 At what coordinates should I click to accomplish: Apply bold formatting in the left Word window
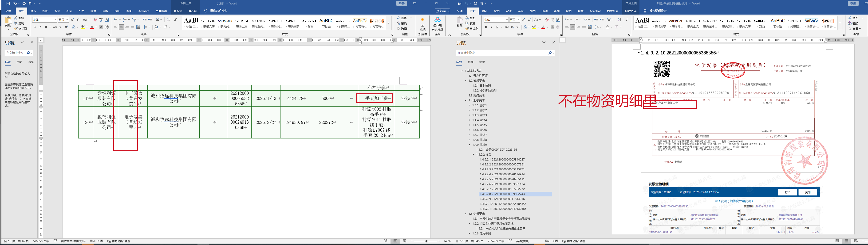pyautogui.click(x=34, y=27)
